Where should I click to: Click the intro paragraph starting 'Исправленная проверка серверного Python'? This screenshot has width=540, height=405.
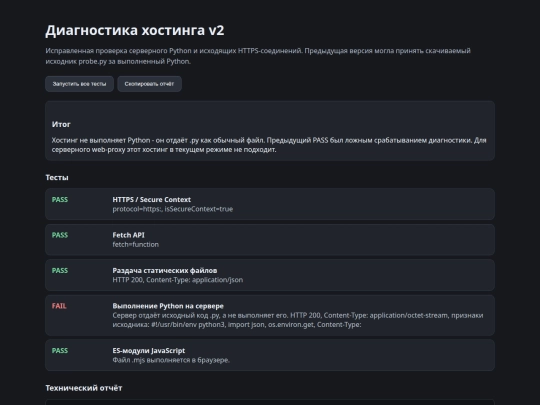tap(258, 56)
